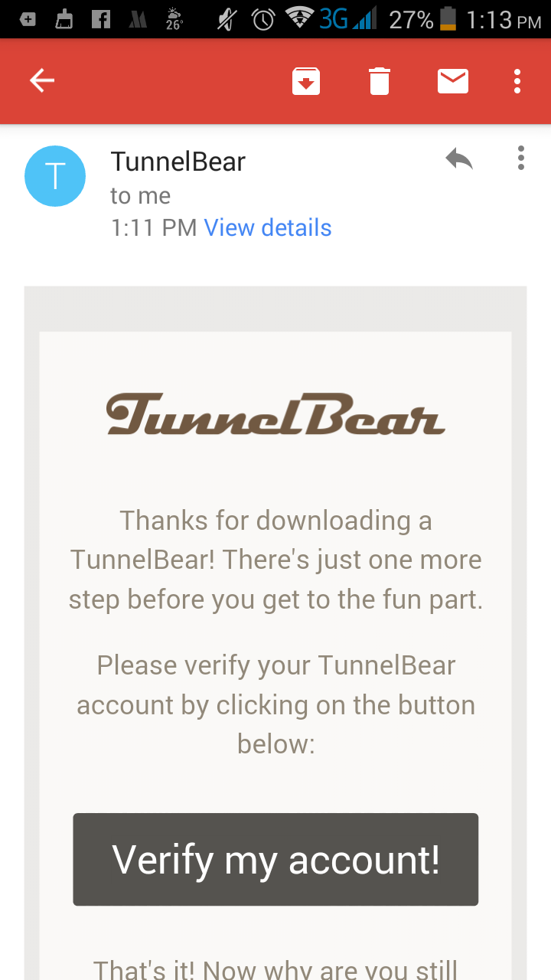The image size is (551, 980).
Task: Tap the muted sound status icon
Action: (227, 20)
